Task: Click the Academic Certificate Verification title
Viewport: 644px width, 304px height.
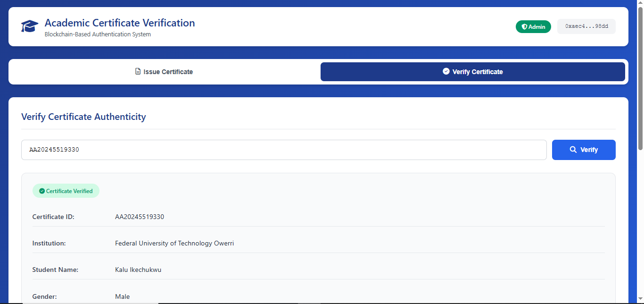Action: point(120,23)
